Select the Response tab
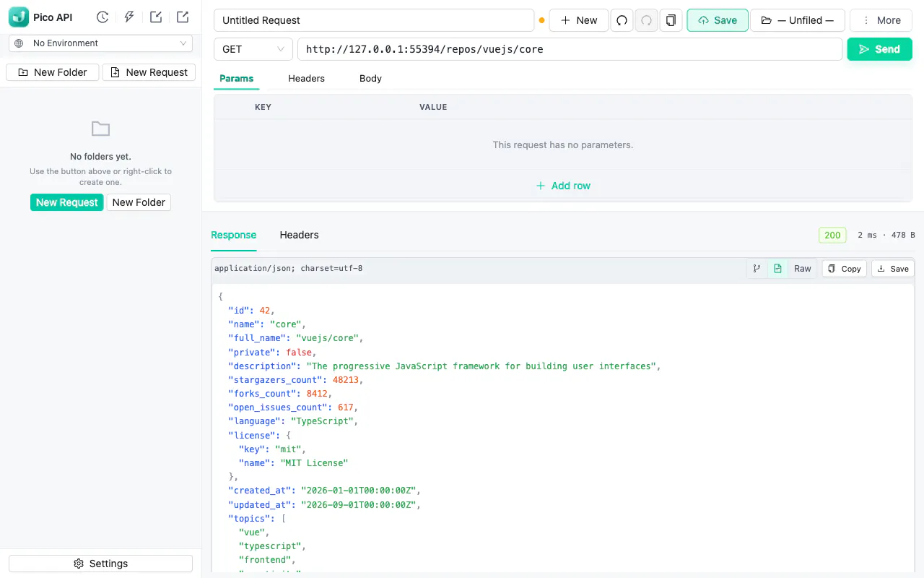The image size is (924, 578). coord(233,235)
